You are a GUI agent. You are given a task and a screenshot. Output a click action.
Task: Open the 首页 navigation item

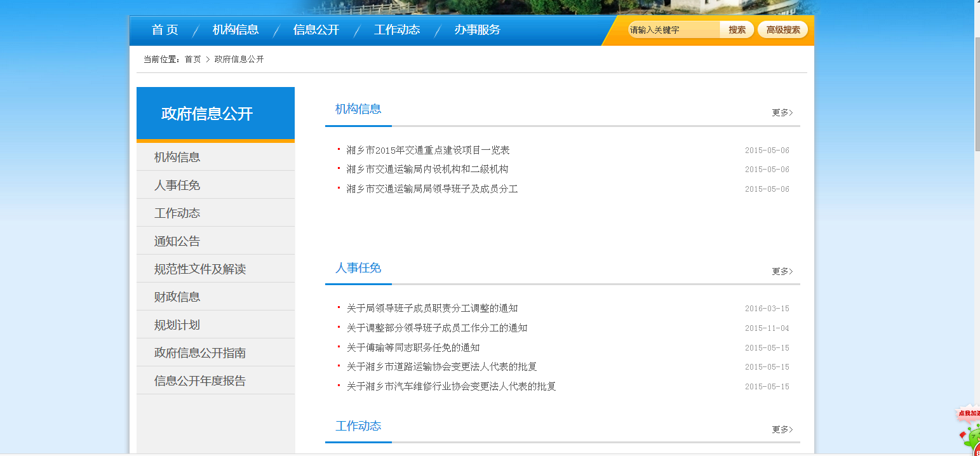[x=164, y=29]
